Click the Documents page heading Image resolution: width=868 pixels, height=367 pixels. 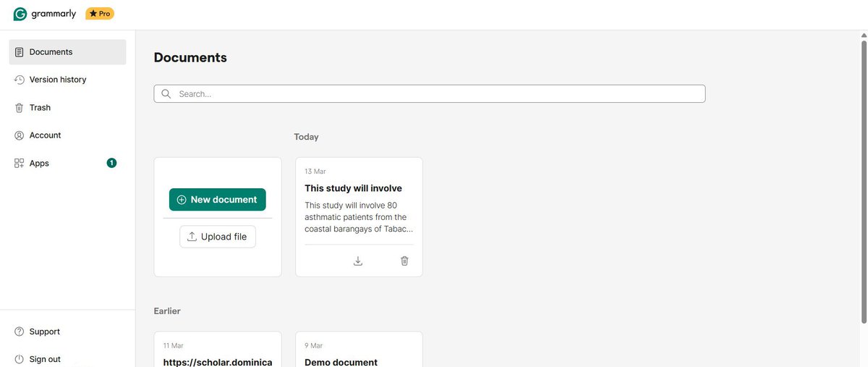coord(190,58)
